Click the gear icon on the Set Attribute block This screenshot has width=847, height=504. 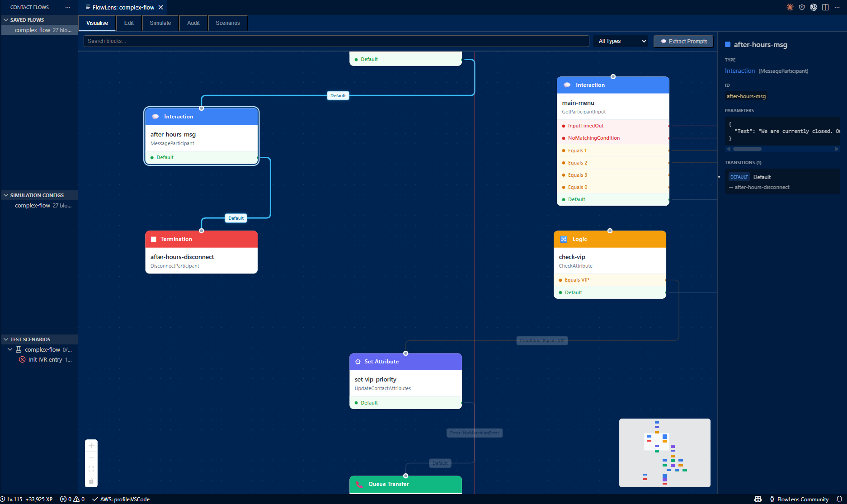(358, 362)
